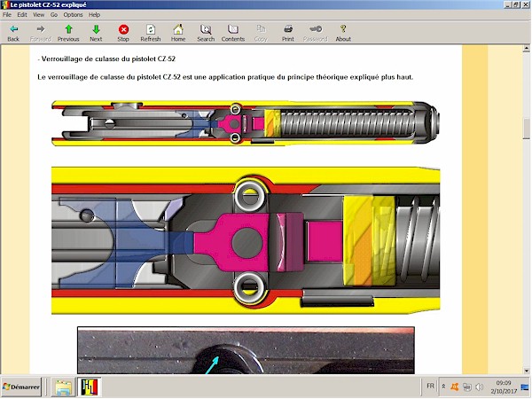Show hidden tray icons arrow
This screenshot has height=399, width=532.
[443, 387]
